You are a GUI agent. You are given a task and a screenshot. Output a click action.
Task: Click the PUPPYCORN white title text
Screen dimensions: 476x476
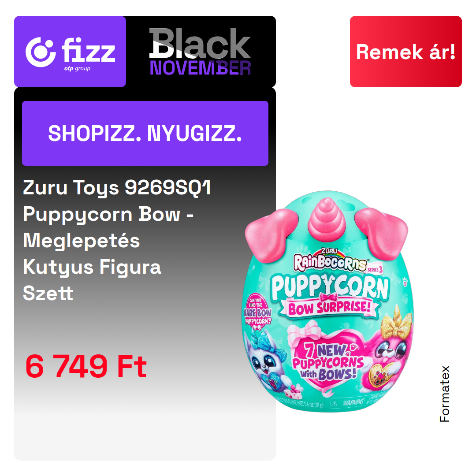pyautogui.click(x=330, y=287)
